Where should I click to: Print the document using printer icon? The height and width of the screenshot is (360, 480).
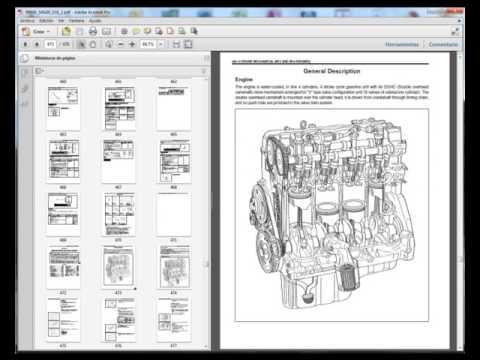(93, 31)
